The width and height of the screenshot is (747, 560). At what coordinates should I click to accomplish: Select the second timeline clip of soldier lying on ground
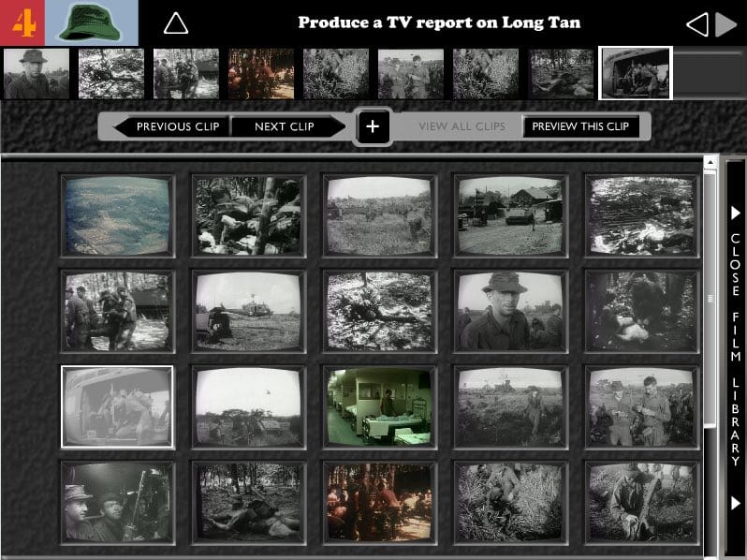point(111,74)
